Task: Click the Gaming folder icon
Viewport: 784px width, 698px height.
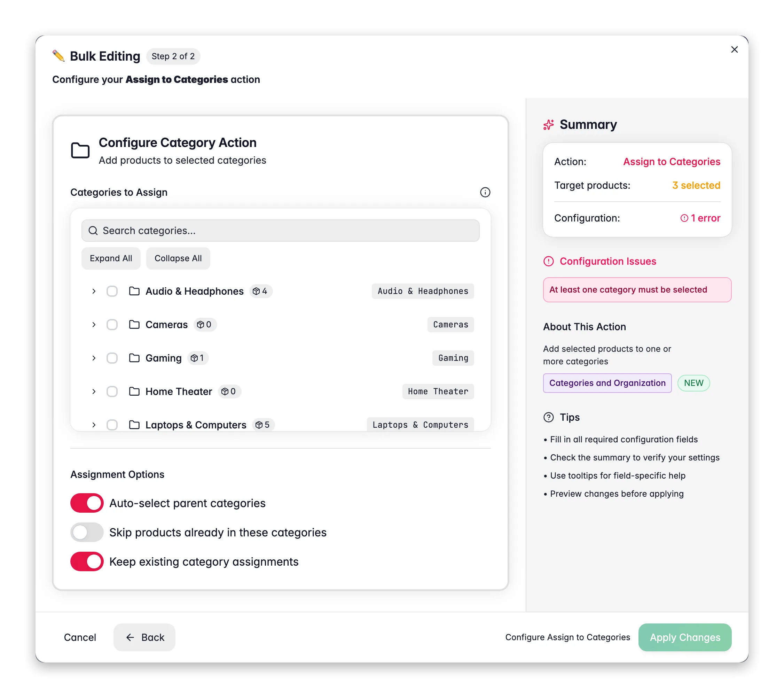Action: point(134,358)
